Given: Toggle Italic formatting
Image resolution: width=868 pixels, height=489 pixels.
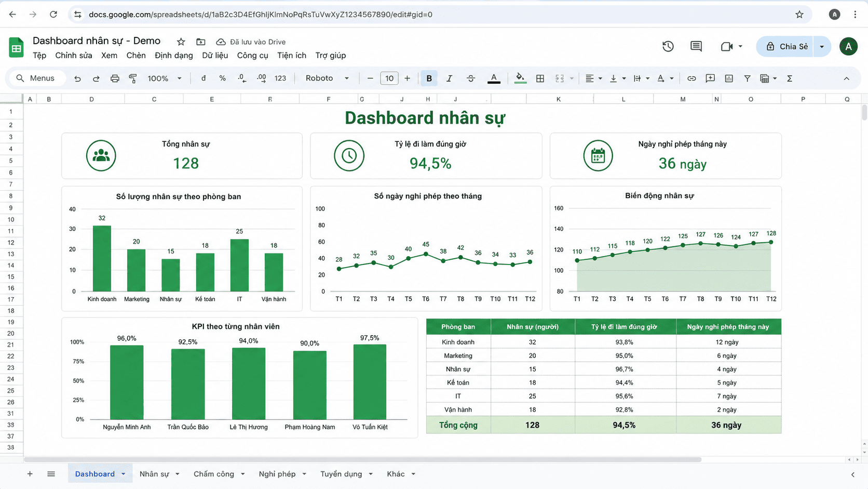Looking at the screenshot, I should point(449,78).
